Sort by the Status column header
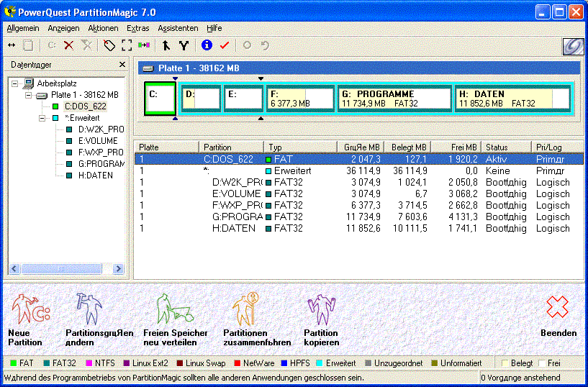The width and height of the screenshot is (588, 387). tap(506, 147)
